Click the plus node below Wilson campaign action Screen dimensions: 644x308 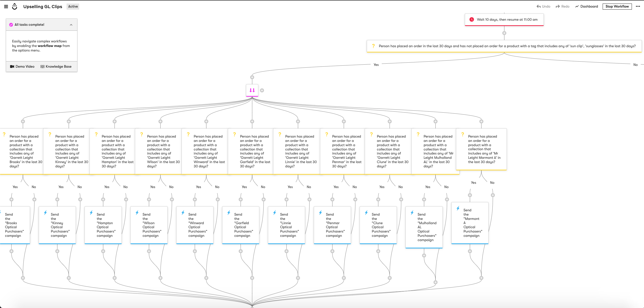(x=149, y=251)
